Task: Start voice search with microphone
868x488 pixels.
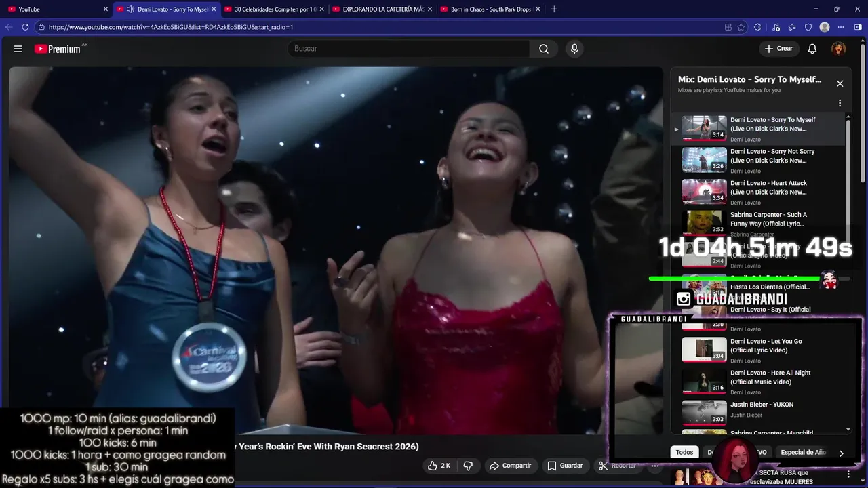Action: [x=574, y=49]
